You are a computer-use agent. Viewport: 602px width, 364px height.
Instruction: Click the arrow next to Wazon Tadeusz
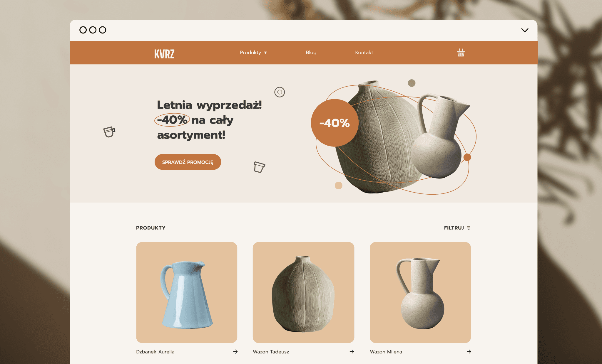352,351
